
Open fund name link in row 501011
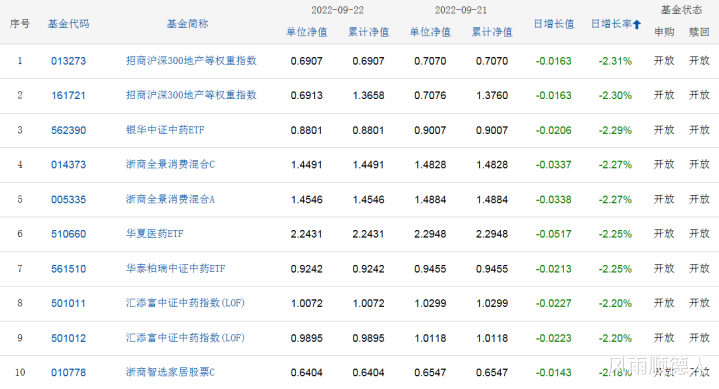click(185, 303)
